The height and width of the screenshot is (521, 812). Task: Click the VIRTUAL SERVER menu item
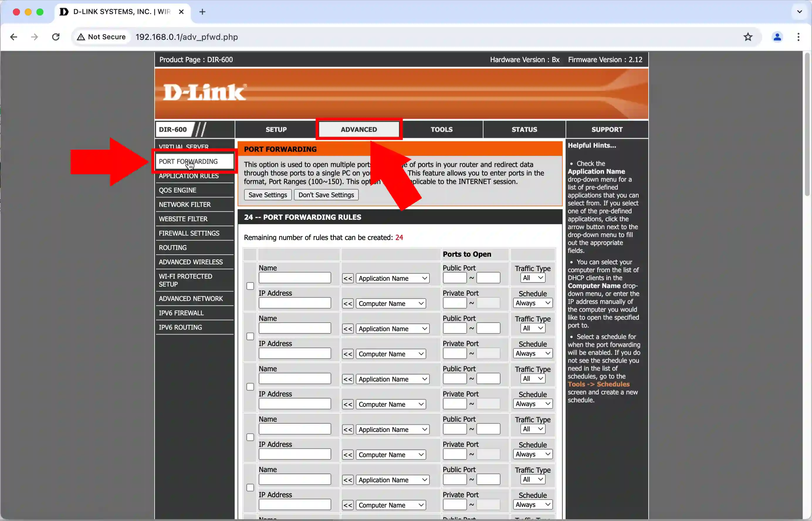pos(183,147)
